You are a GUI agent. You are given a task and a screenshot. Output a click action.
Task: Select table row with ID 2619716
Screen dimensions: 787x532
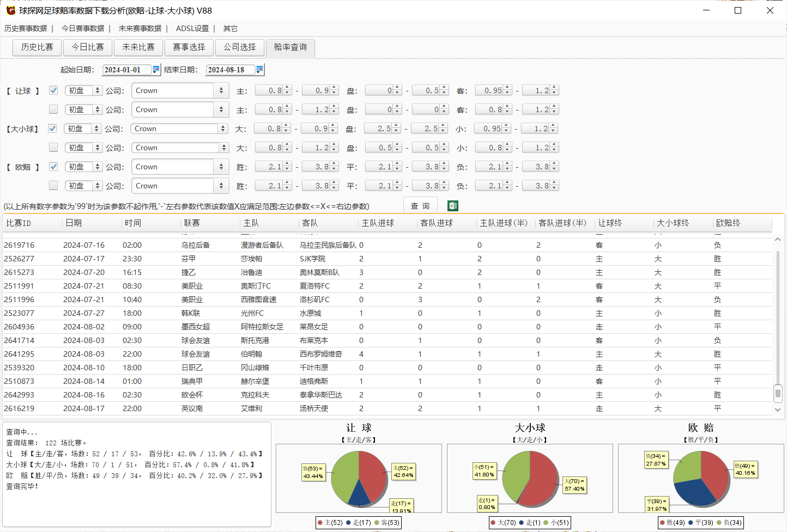click(388, 245)
